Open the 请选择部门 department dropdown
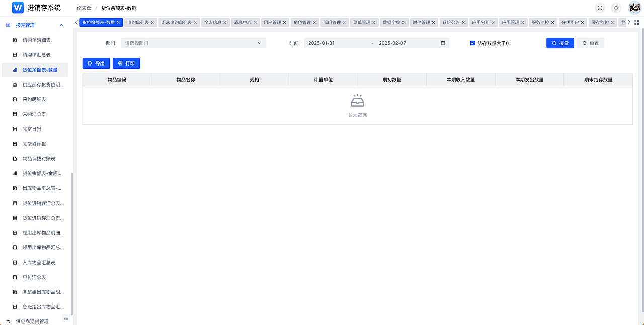Screen dimensions: 644x325 click(x=193, y=43)
